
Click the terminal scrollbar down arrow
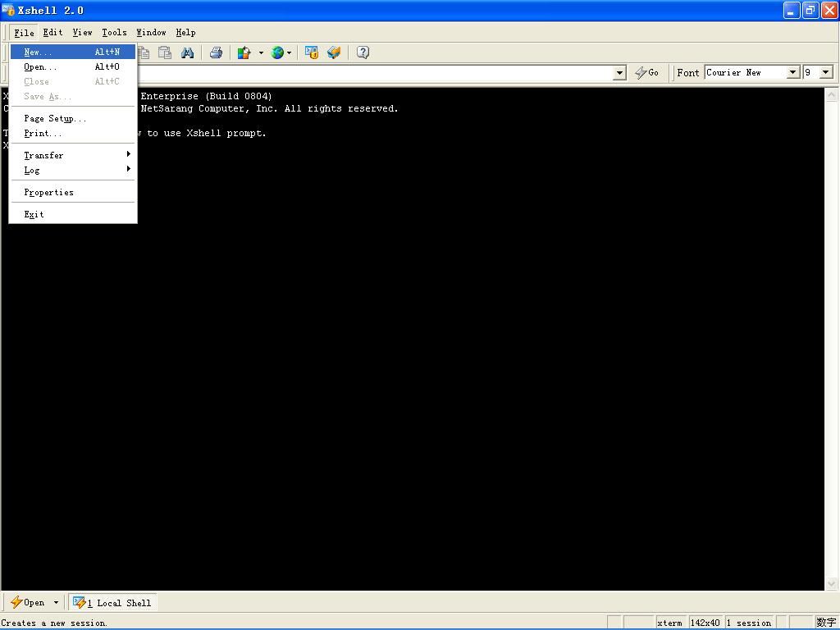tap(832, 583)
